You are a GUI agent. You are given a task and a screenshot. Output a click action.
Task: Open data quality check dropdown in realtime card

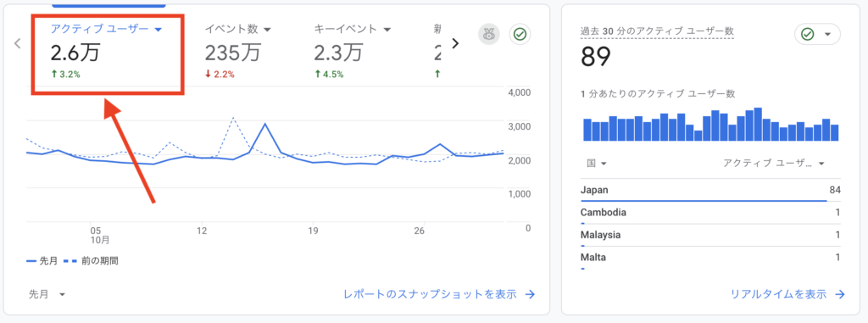(x=817, y=35)
